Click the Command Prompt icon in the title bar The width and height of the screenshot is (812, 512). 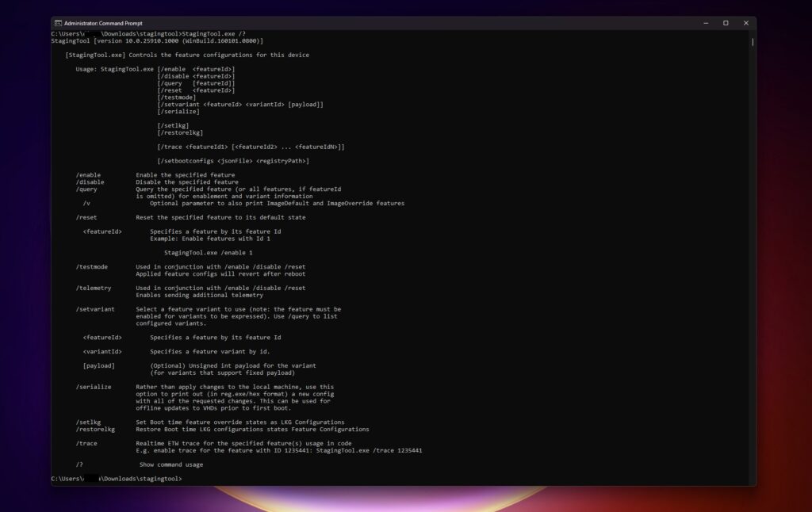click(57, 23)
